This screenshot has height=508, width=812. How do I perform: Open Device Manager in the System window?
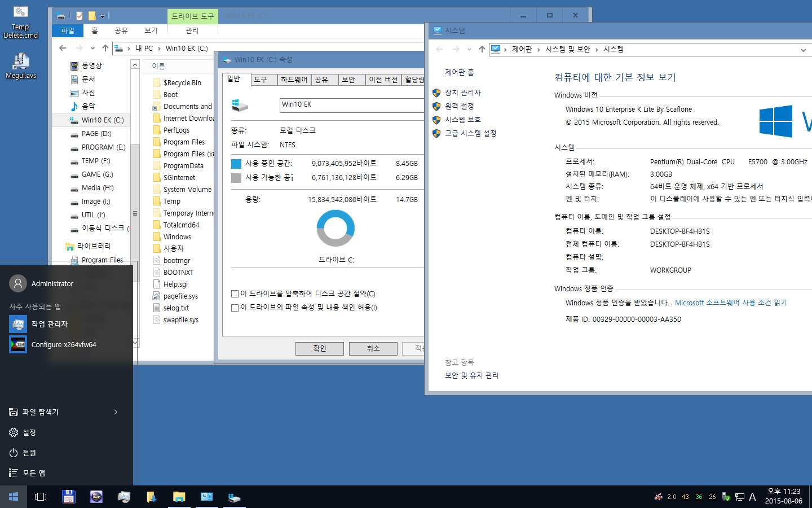462,93
